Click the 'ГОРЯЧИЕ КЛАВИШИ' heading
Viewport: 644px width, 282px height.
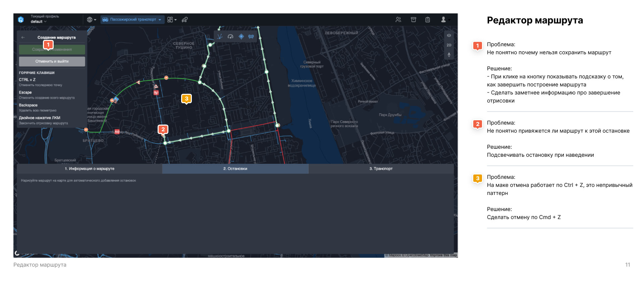pos(37,73)
